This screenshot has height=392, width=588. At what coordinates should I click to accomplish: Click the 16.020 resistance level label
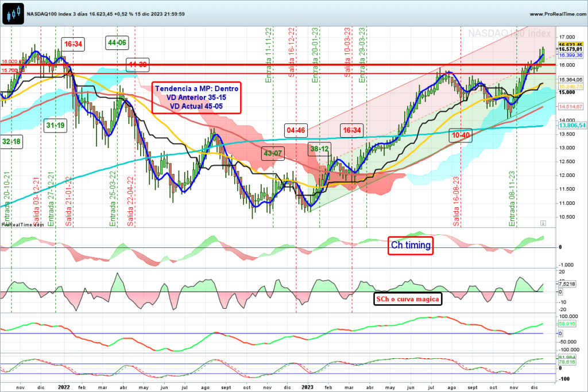click(13, 61)
